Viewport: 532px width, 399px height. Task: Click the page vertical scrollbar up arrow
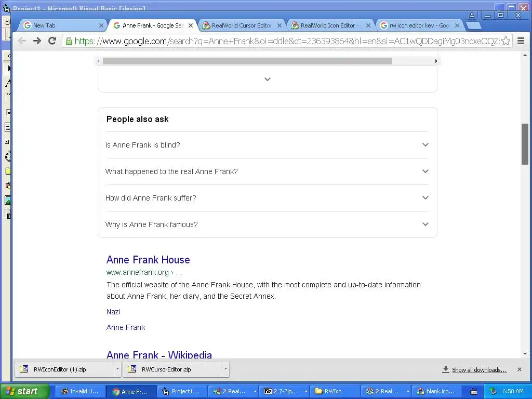tap(525, 55)
